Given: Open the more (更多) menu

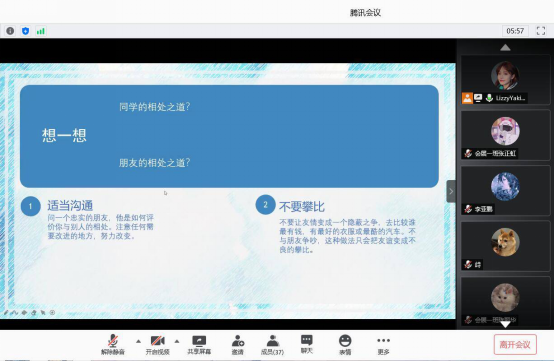Looking at the screenshot, I should tap(383, 345).
